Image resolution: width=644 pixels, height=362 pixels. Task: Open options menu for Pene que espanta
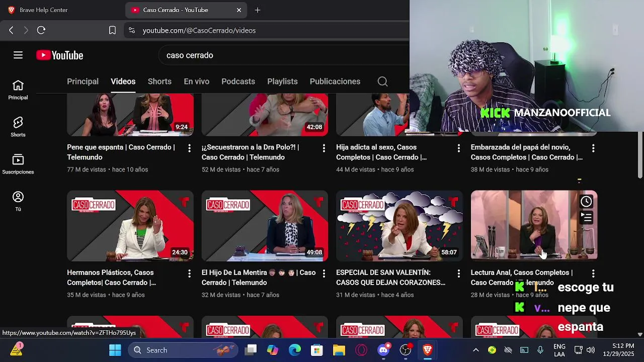(189, 148)
